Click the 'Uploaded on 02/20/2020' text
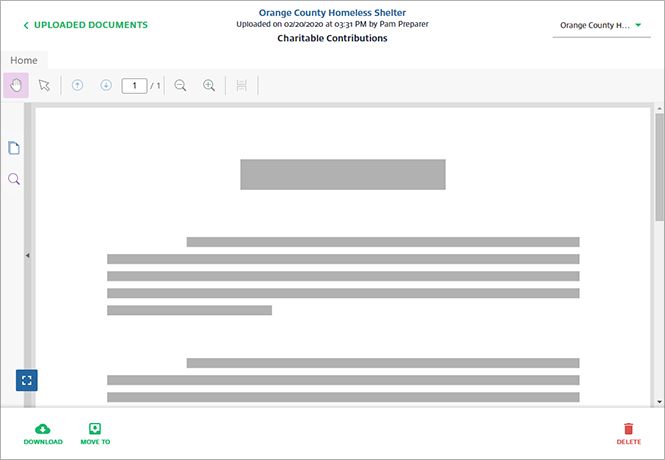The width and height of the screenshot is (665, 460). pyautogui.click(x=280, y=24)
